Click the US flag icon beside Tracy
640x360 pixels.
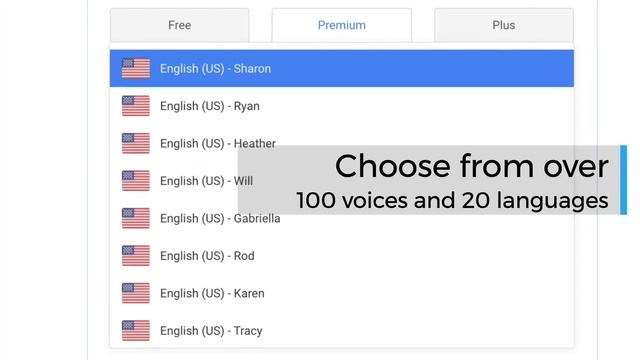coord(136,331)
